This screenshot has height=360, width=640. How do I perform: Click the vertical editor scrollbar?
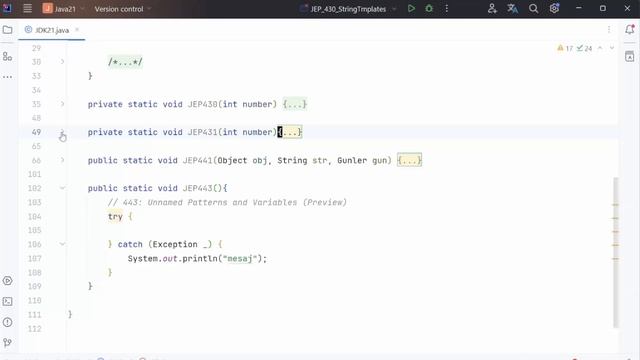(x=616, y=253)
